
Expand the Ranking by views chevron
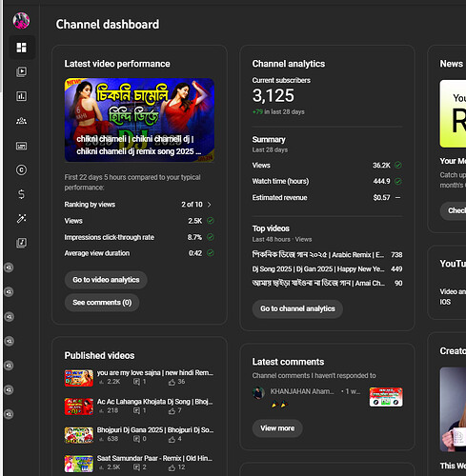click(x=209, y=205)
